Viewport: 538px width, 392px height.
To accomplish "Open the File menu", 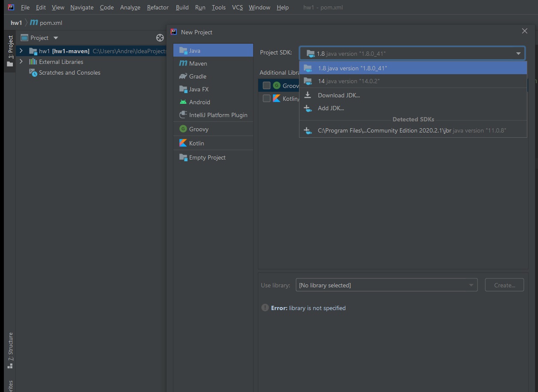I will pos(25,7).
